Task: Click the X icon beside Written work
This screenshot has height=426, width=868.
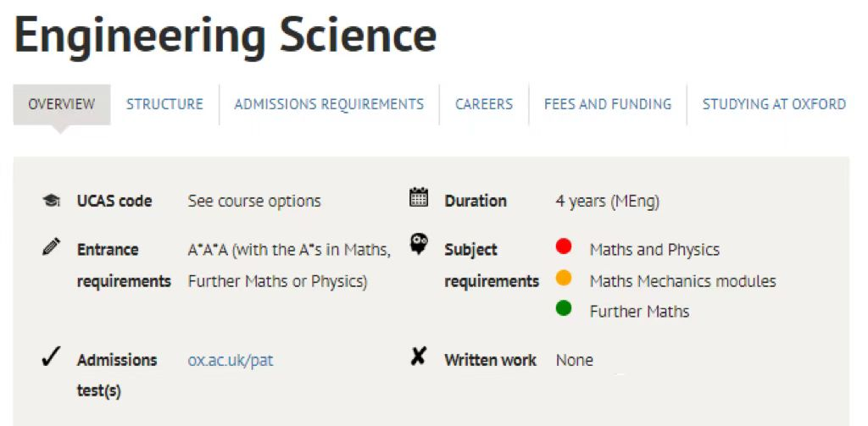Action: coord(419,357)
